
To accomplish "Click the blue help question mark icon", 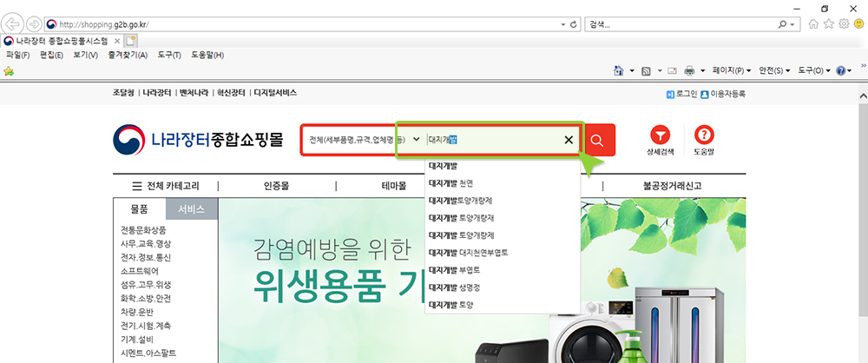I will tap(841, 71).
